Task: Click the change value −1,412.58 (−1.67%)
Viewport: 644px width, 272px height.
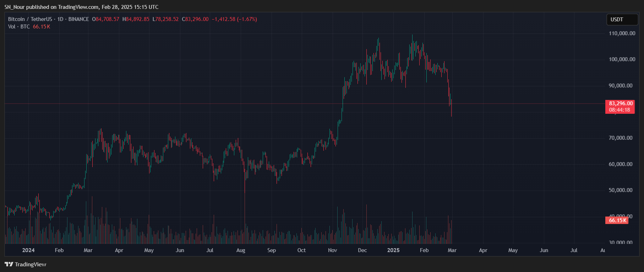Action: [x=234, y=19]
